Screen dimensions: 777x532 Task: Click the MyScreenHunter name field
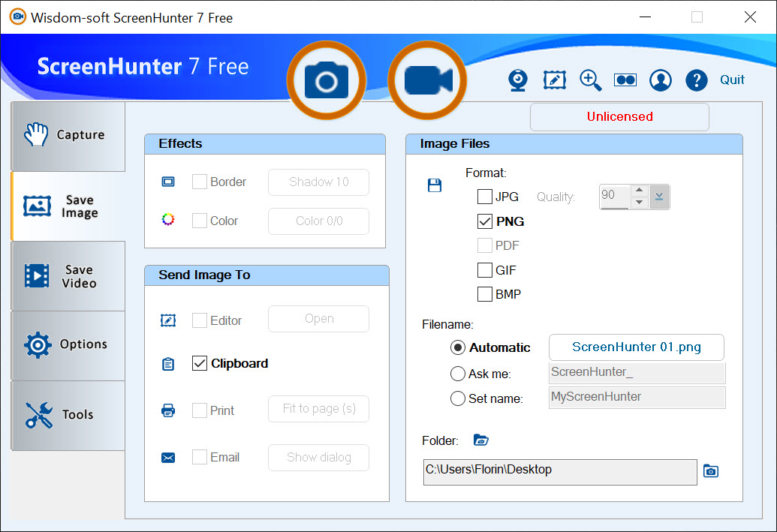click(637, 398)
